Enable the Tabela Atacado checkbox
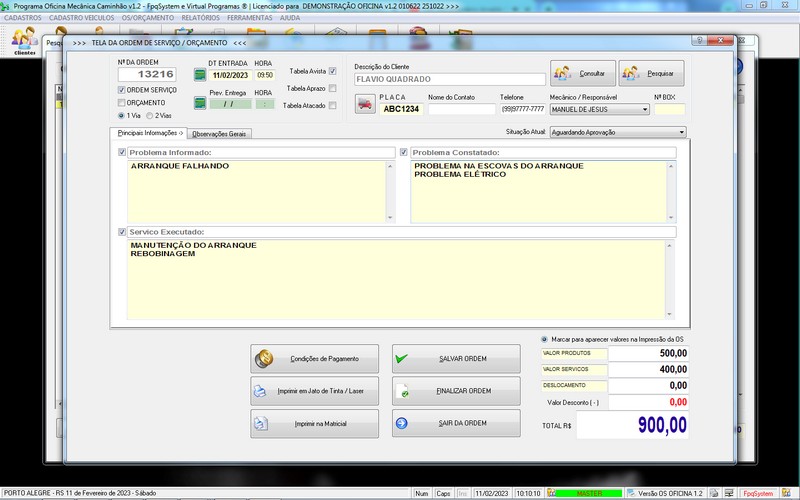Screen dimensions: 800x500 pyautogui.click(x=333, y=106)
